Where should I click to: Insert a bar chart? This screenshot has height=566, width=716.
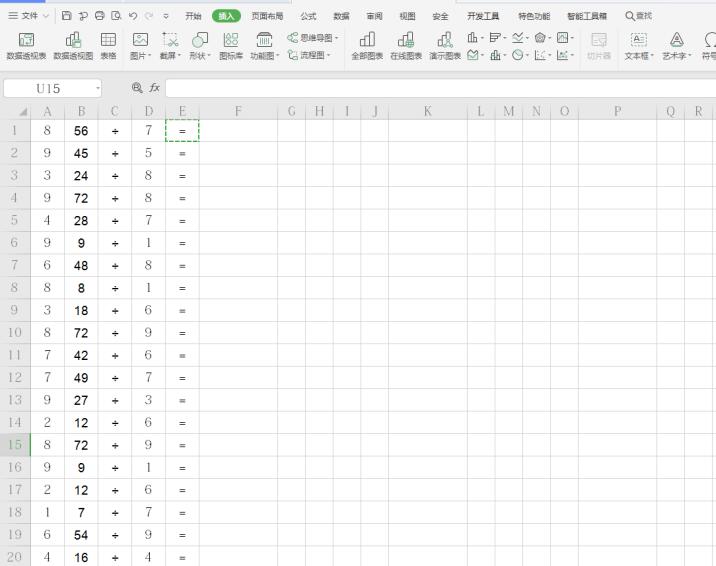[497, 37]
